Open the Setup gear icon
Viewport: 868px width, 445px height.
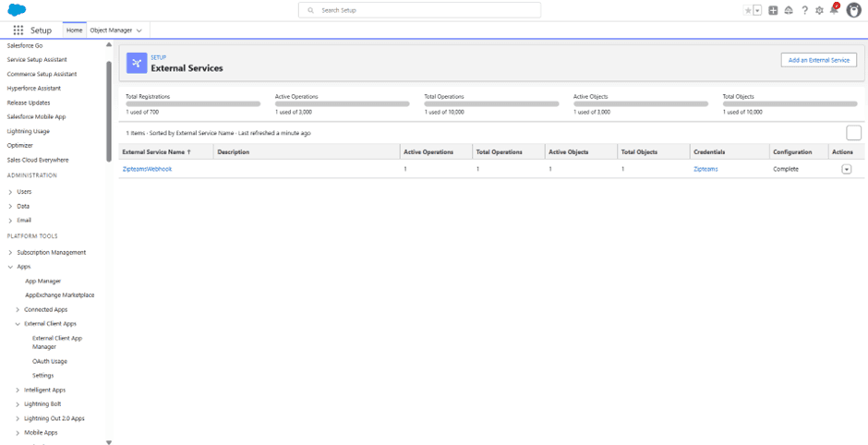coord(819,10)
